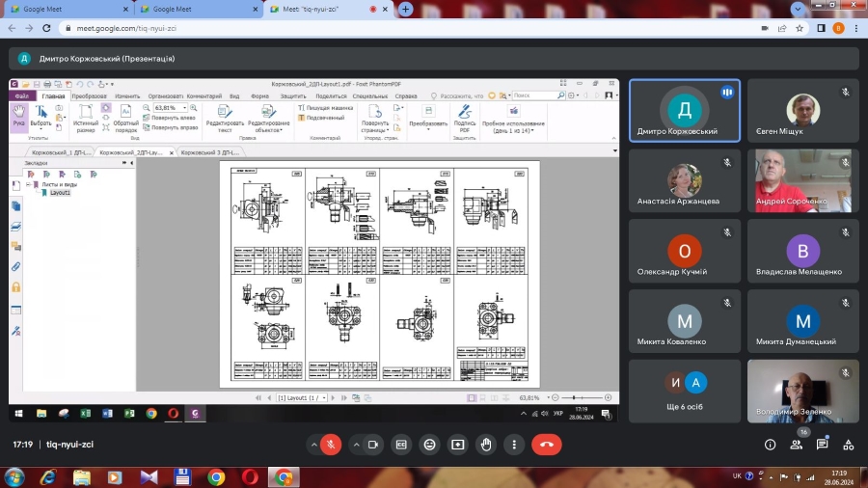Viewport: 868px width, 488px height.
Task: Open meeting details info icon
Action: click(770, 445)
